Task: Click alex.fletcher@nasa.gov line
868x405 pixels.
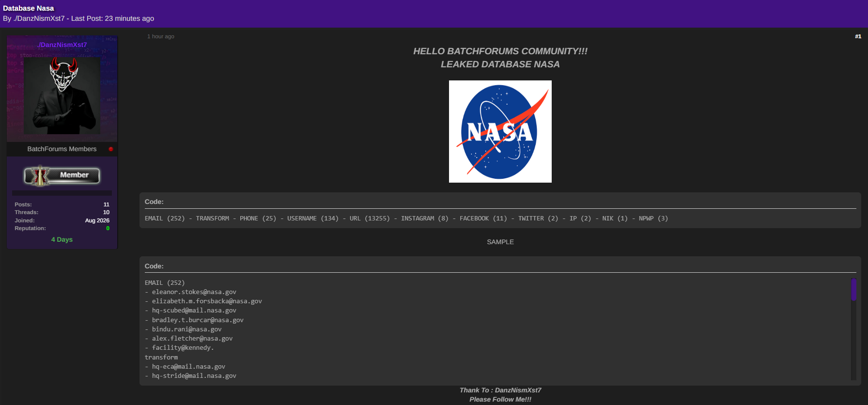Action: [192, 339]
